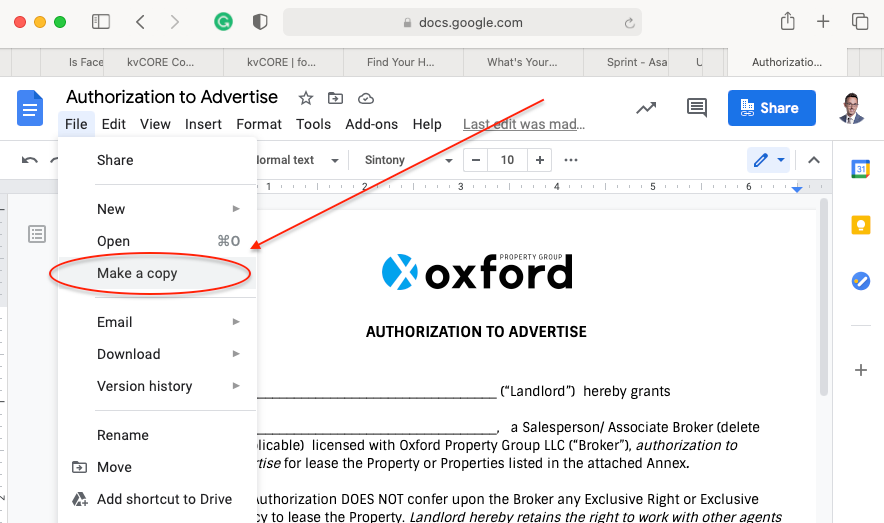Open the Tools menu
The width and height of the screenshot is (884, 523).
(313, 124)
